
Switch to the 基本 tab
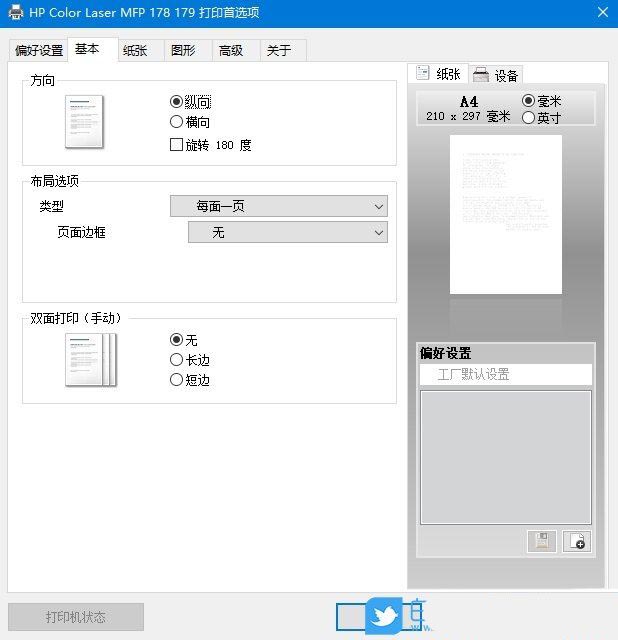(93, 49)
